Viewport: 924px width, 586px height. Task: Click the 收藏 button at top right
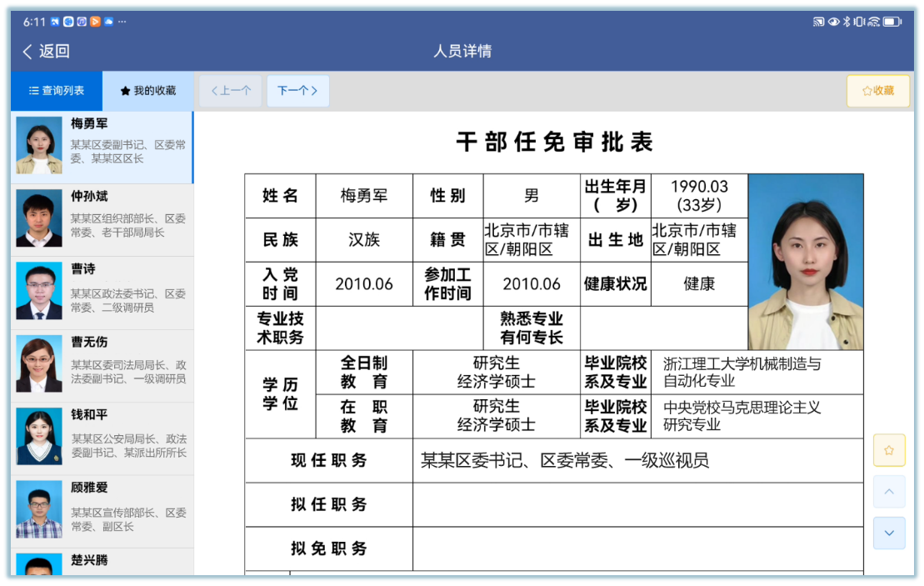(x=877, y=91)
